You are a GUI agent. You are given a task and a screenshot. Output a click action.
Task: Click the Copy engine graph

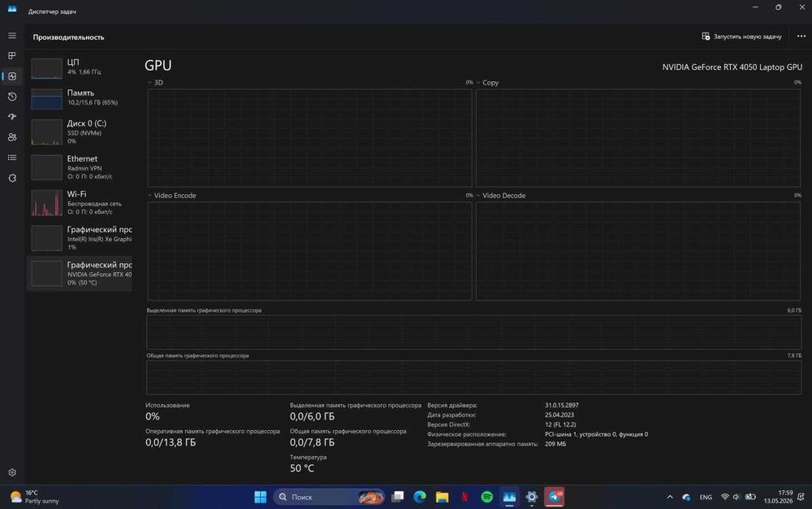tap(638, 138)
